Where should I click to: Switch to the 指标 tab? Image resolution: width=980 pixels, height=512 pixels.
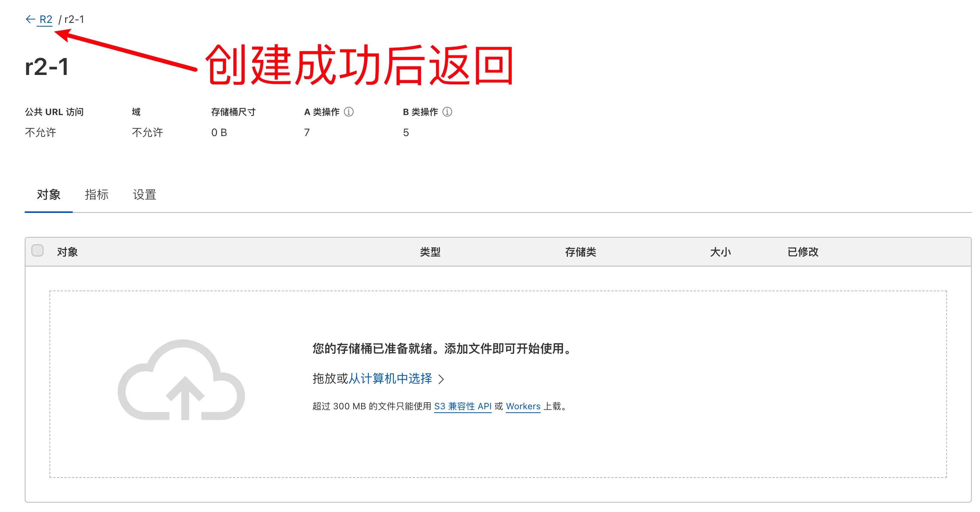coord(97,195)
